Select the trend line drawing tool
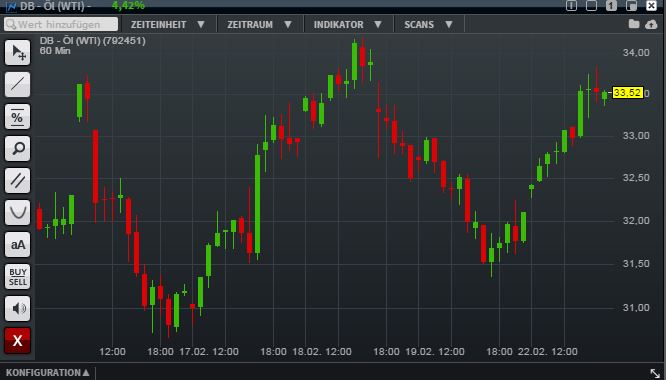 click(x=17, y=84)
